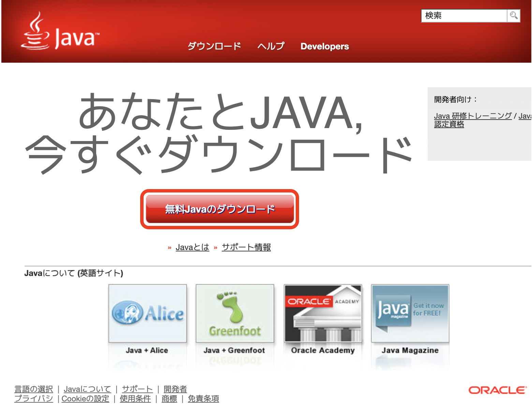Image resolution: width=532 pixels, height=417 pixels.
Task: Open the 商標 footer link
Action: click(x=169, y=399)
